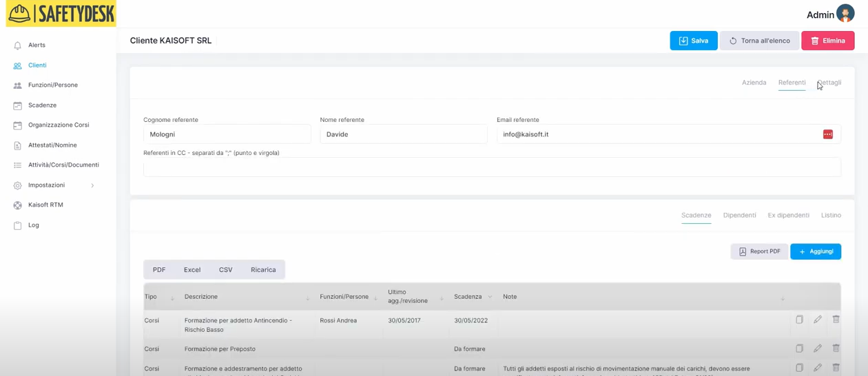Select the Scadenze sub-tab
Image resolution: width=868 pixels, height=376 pixels.
pyautogui.click(x=696, y=216)
